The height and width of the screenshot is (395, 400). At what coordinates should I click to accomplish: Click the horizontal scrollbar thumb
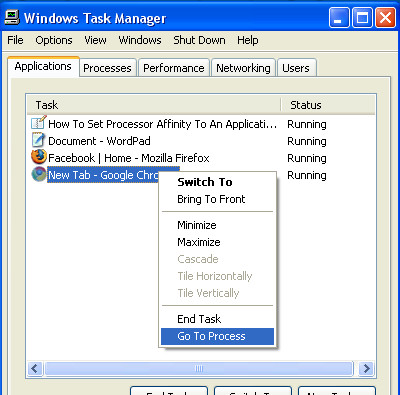pyautogui.click(x=199, y=368)
